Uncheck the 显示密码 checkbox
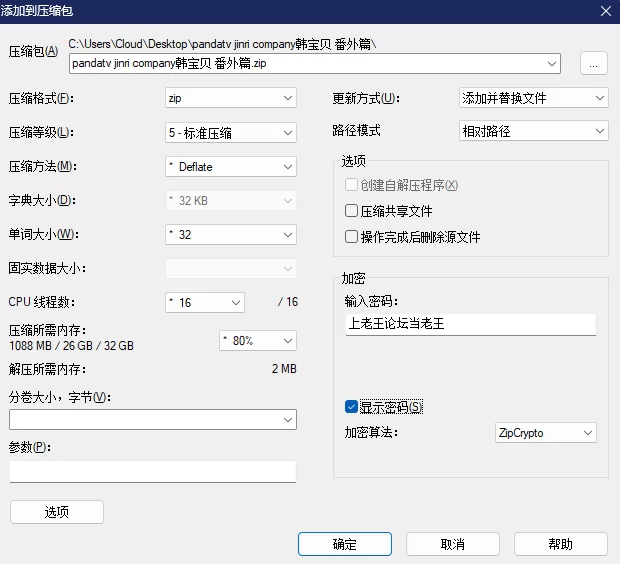This screenshot has height=564, width=620. (351, 407)
